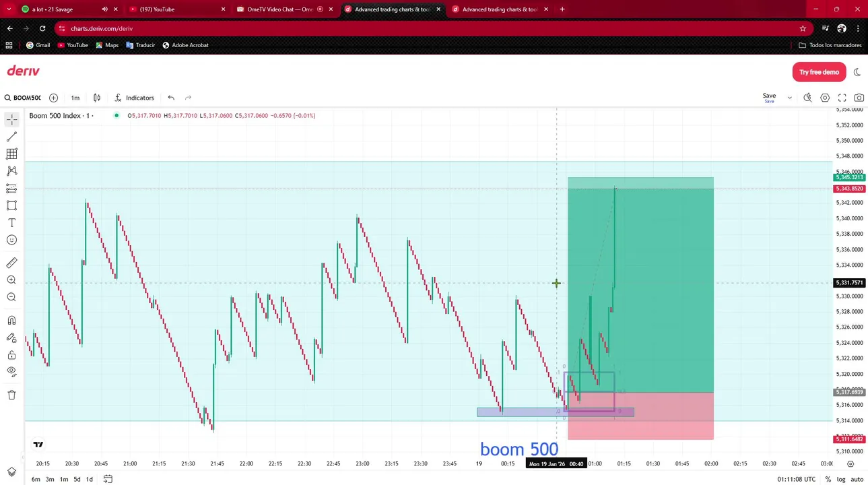Screen dimensions: 868x485
Task: Open the chart patterns tool
Action: tap(11, 171)
